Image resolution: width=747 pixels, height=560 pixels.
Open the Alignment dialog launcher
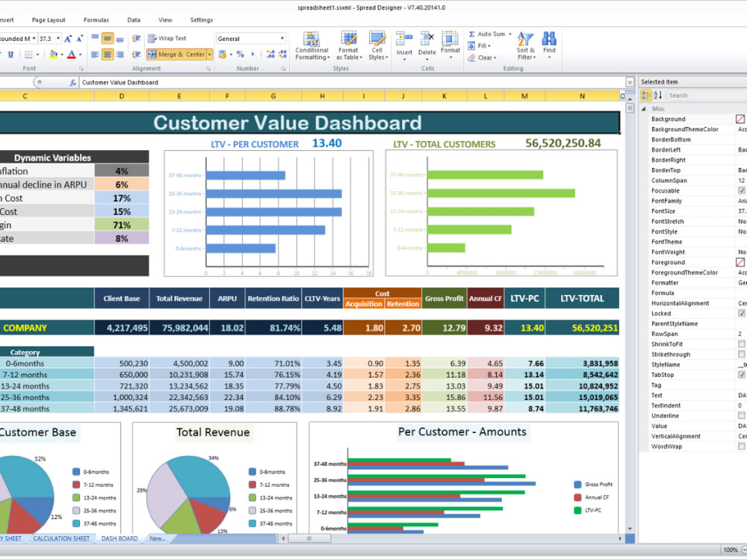208,69
